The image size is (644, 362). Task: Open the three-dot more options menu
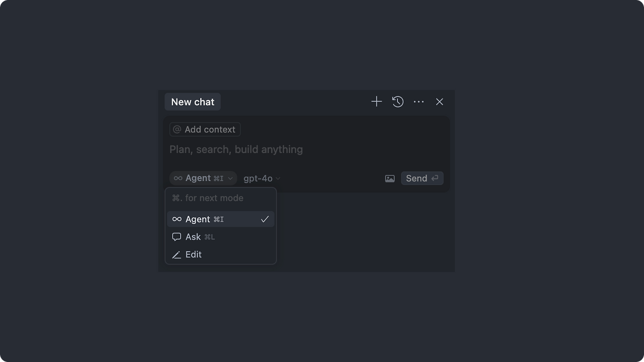coord(419,102)
